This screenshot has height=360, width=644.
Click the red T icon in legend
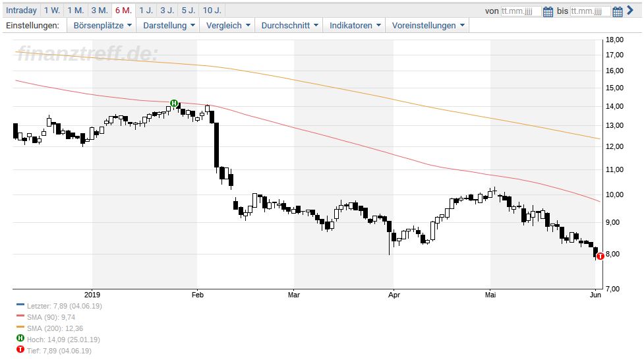[x=20, y=349]
